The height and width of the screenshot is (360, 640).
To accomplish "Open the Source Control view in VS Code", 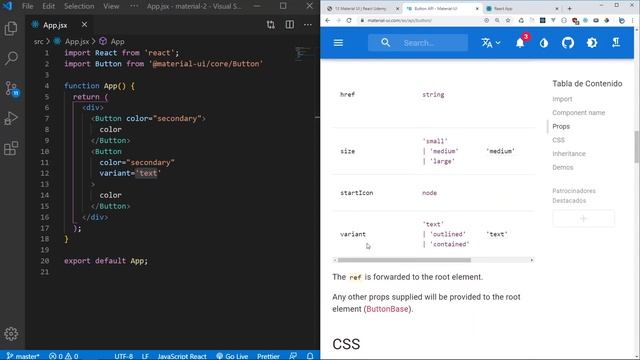I will (11, 88).
